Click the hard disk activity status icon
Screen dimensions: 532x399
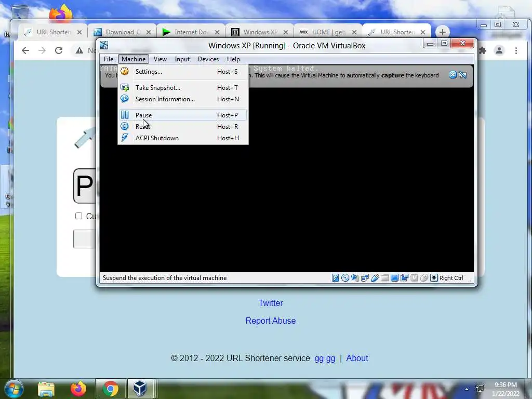(335, 278)
